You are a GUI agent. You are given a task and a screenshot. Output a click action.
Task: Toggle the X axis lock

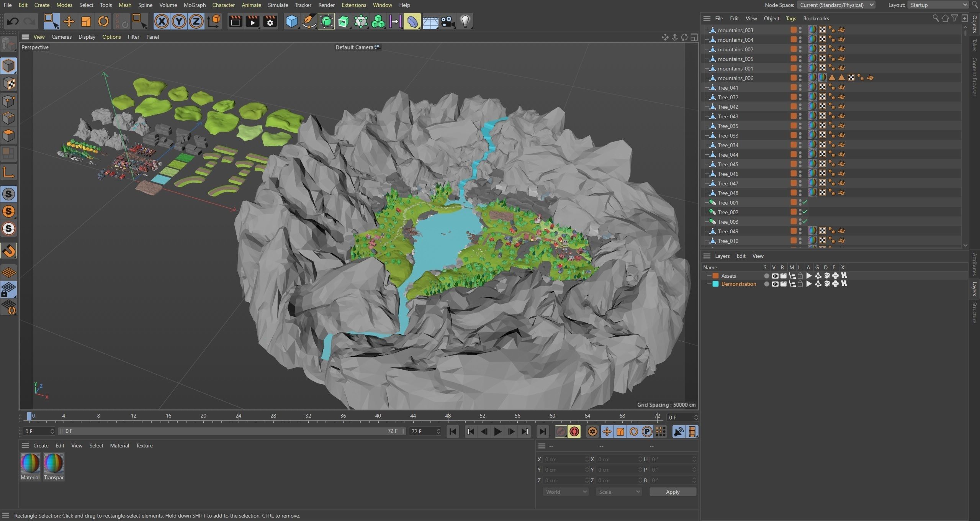[x=162, y=21]
